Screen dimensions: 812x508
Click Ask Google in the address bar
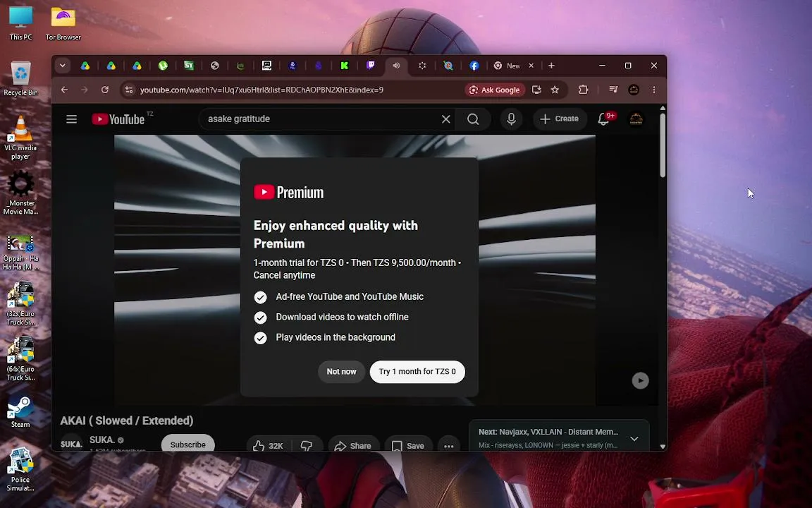tap(495, 90)
